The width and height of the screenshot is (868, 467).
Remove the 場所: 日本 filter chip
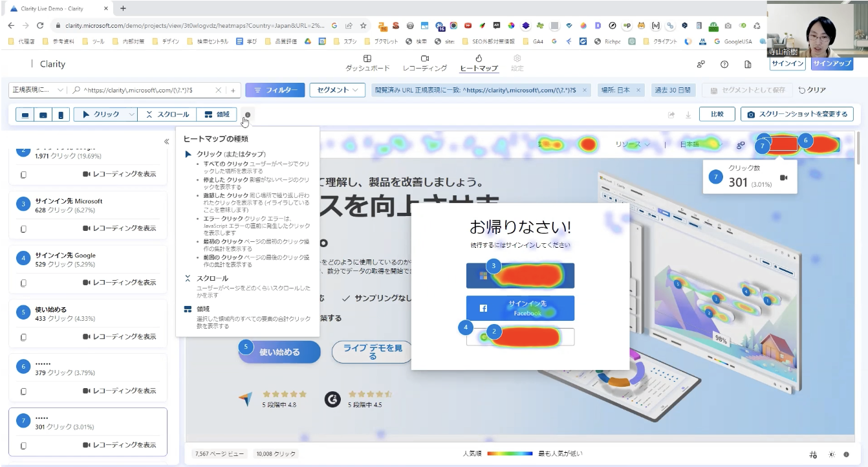(638, 91)
